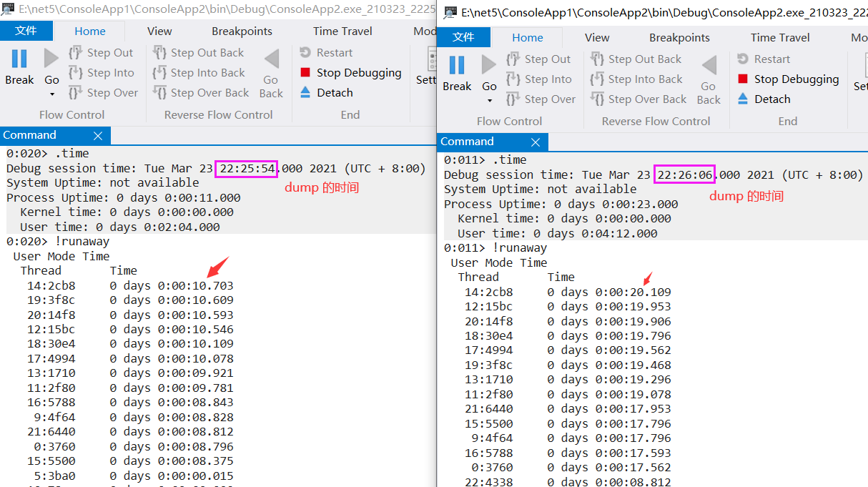Click Step Out in right window
The height and width of the screenshot is (487, 868).
538,59
